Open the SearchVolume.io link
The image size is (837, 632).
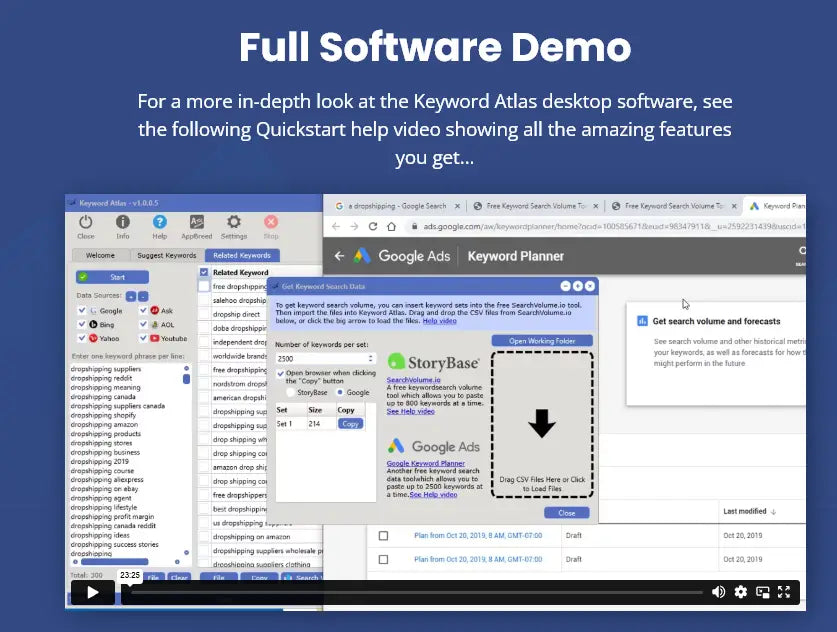tap(414, 380)
